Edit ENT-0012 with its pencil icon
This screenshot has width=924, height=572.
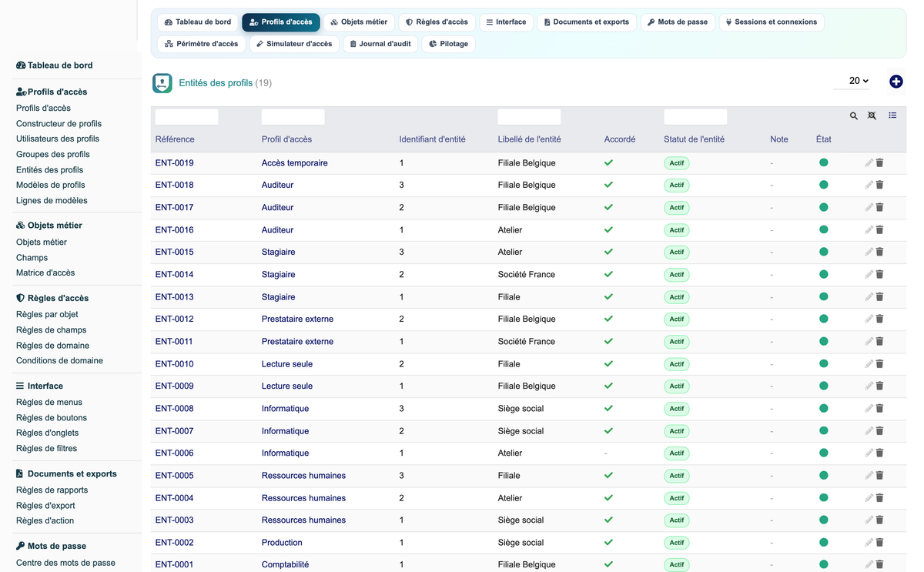click(869, 319)
